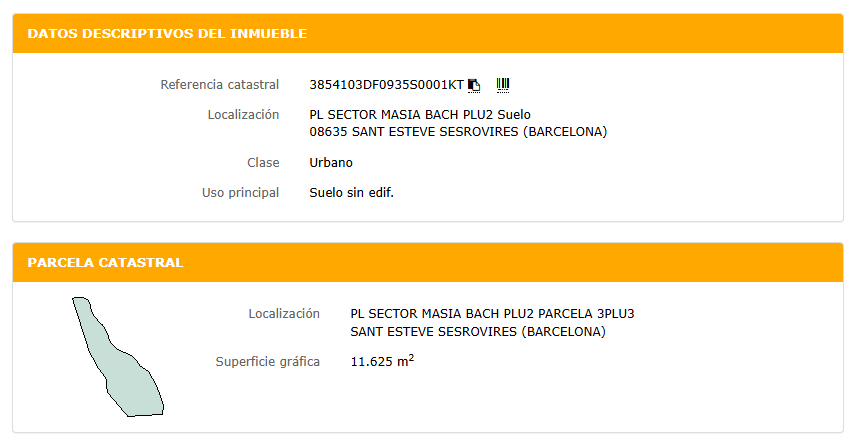Click the 'PARCELA 3PLU3' location line

click(x=492, y=314)
